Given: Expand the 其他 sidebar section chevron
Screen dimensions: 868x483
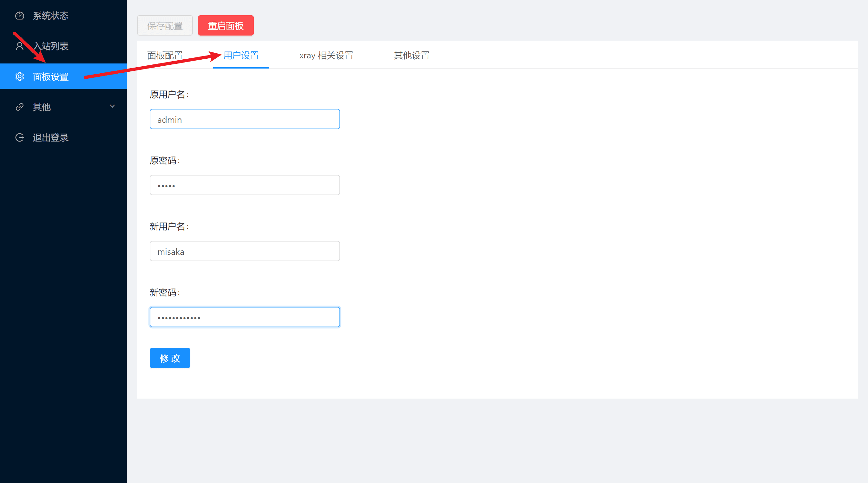Looking at the screenshot, I should [x=113, y=106].
